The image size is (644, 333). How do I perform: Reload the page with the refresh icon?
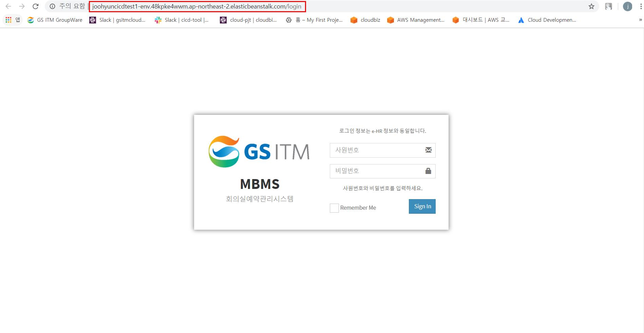click(35, 6)
